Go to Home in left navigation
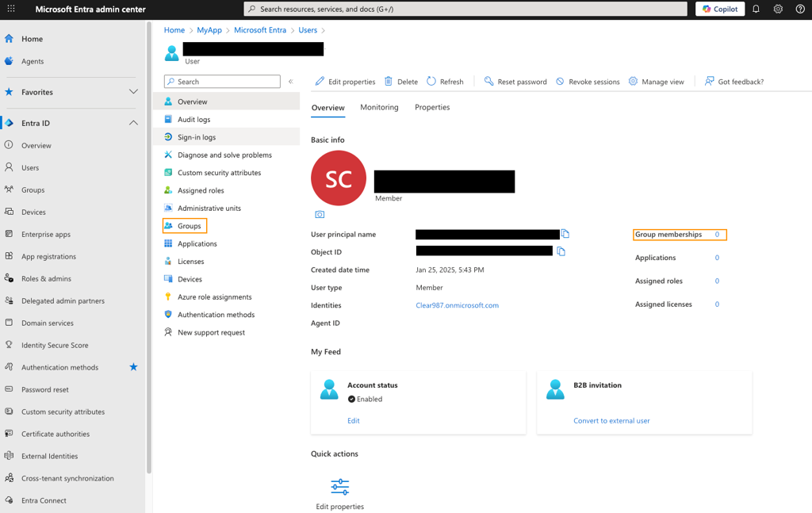 tap(32, 39)
